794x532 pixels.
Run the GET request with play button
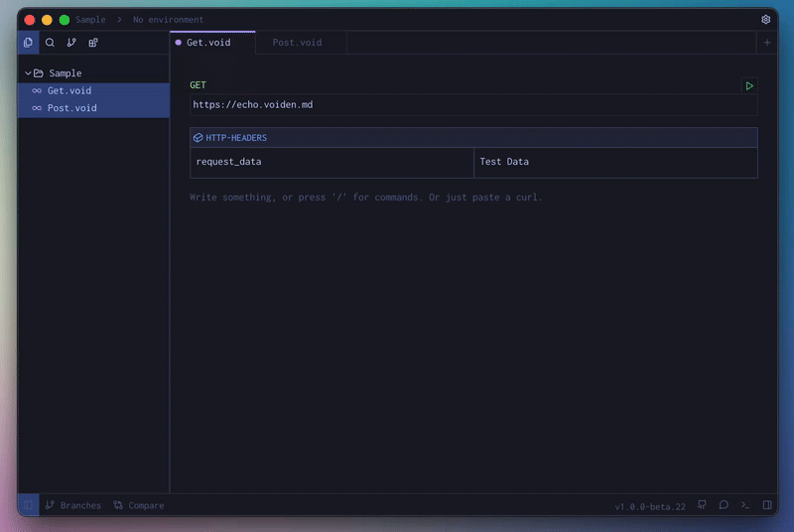coord(749,86)
